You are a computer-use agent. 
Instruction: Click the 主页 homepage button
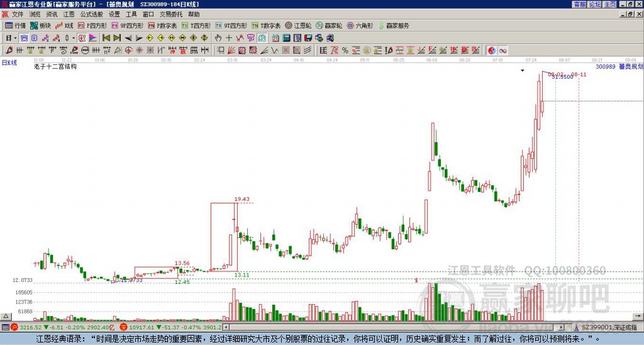point(610,4)
